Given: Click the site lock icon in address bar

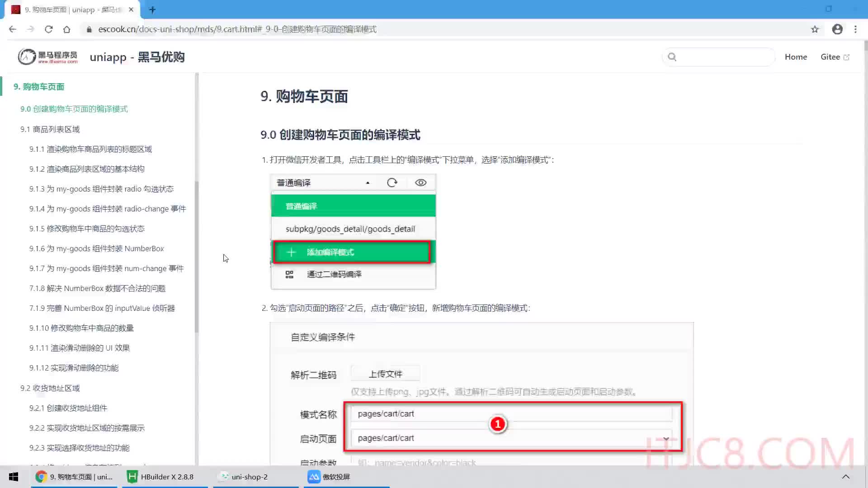Looking at the screenshot, I should (x=89, y=29).
